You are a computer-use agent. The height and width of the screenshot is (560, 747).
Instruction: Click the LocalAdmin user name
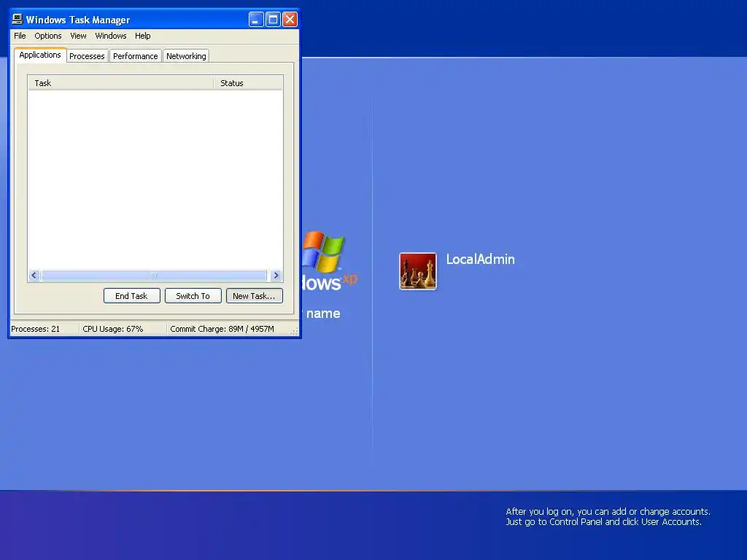coord(480,259)
